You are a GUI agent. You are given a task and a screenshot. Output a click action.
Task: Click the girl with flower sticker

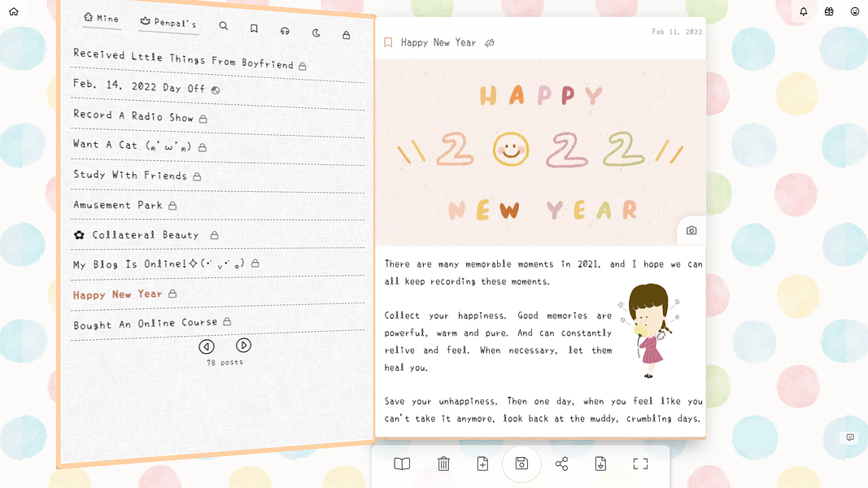(x=649, y=330)
